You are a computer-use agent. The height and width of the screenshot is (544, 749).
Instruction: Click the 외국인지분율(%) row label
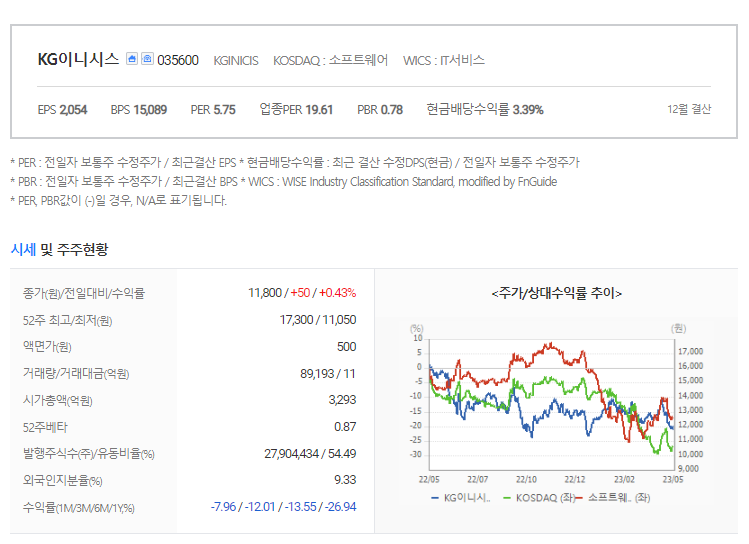63,480
